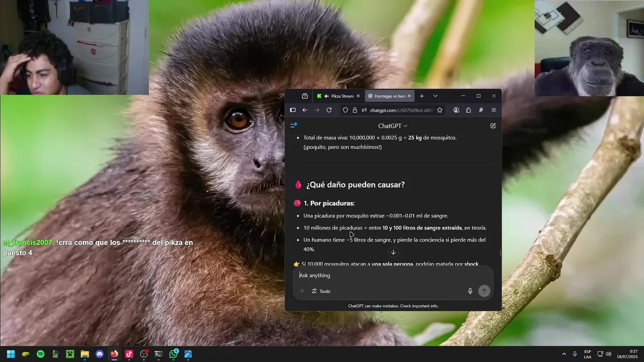Expand the ChatGPT model selector dropdown
644x362 pixels.
393,126
